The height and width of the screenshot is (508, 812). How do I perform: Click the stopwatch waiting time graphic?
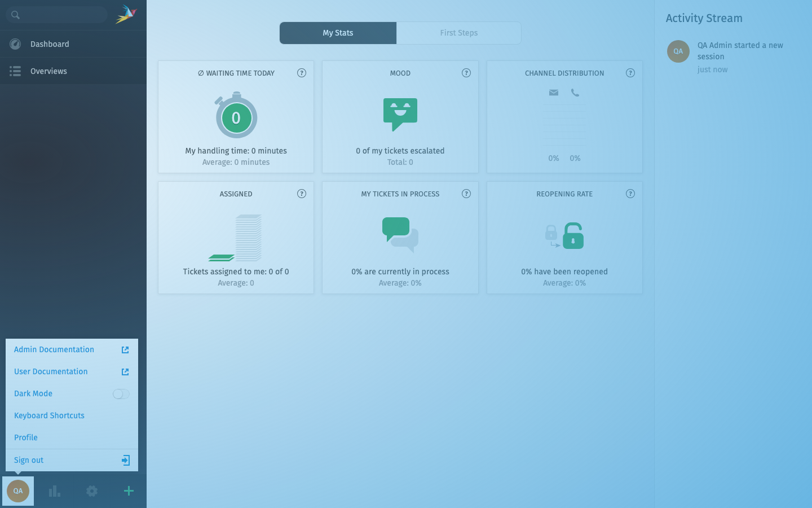point(236,116)
